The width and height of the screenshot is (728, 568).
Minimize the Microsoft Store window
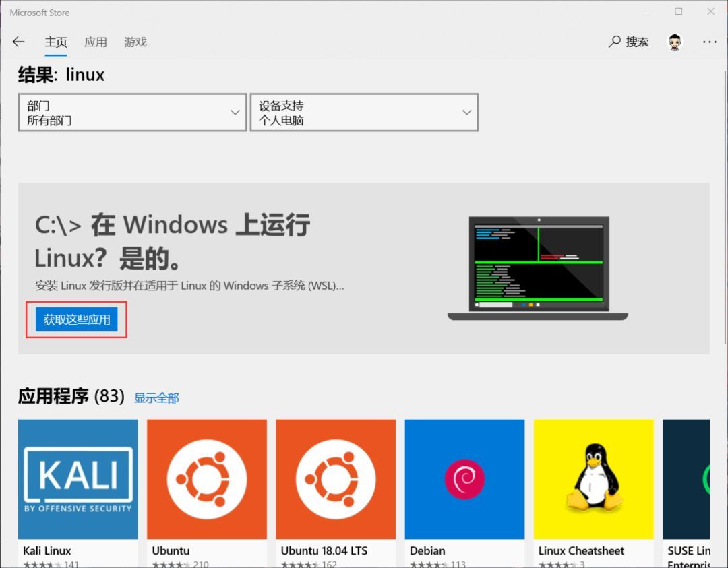tap(646, 11)
